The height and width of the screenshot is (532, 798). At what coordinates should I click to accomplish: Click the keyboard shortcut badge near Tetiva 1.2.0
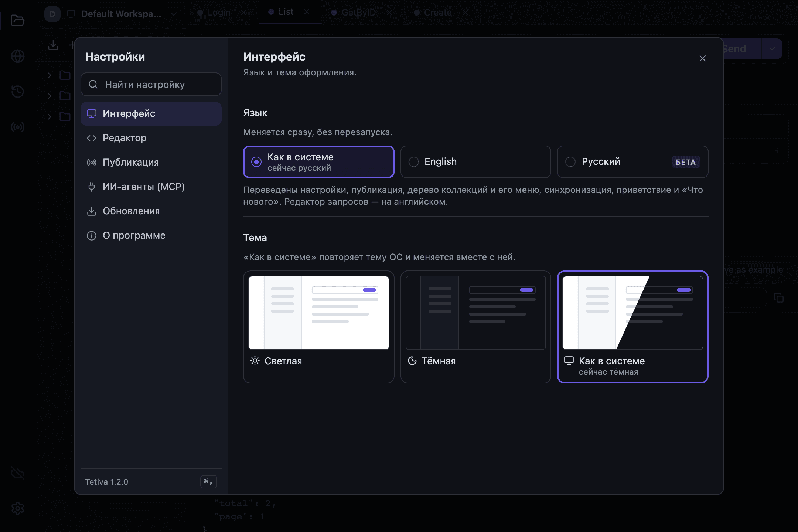[x=208, y=481]
